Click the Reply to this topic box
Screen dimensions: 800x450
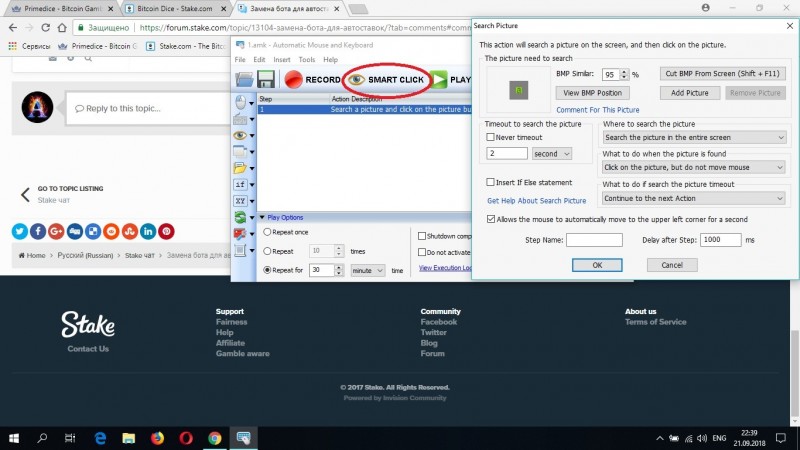(147, 108)
